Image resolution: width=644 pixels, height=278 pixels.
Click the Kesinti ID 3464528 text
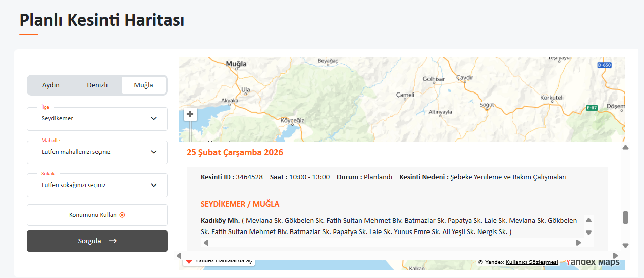click(232, 177)
